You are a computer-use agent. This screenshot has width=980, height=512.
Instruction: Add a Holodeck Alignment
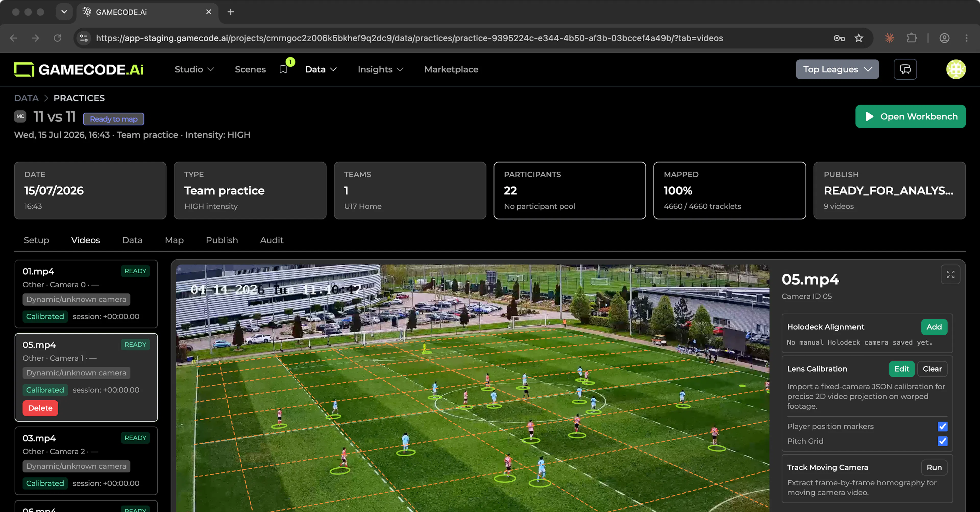click(x=934, y=327)
